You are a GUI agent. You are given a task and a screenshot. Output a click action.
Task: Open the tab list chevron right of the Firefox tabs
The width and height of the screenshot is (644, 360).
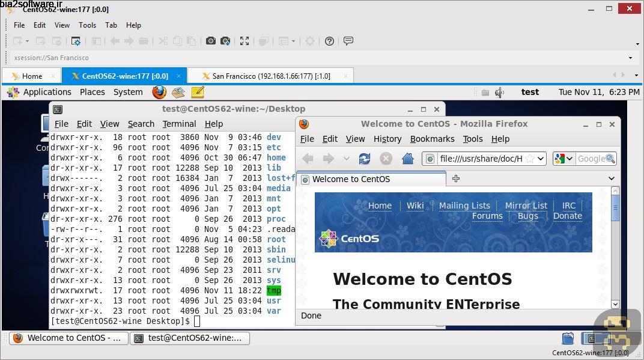tap(612, 178)
